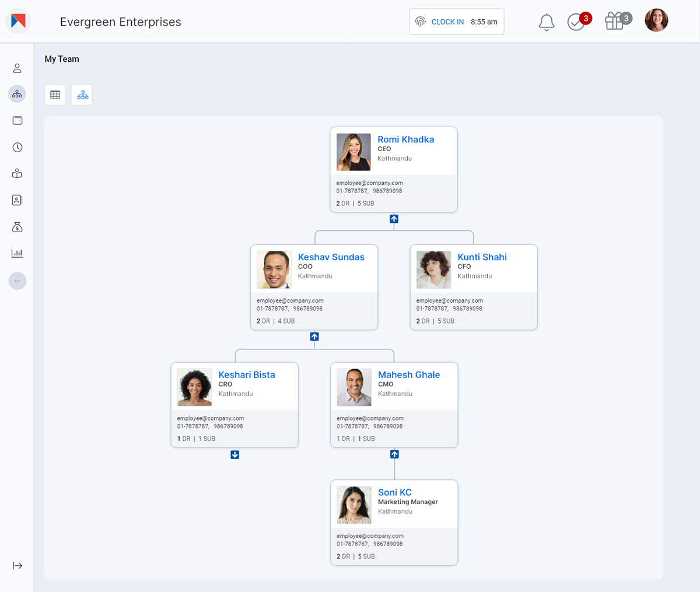700x592 pixels.
Task: Open Romi Khadka's profile link
Action: pyautogui.click(x=405, y=139)
